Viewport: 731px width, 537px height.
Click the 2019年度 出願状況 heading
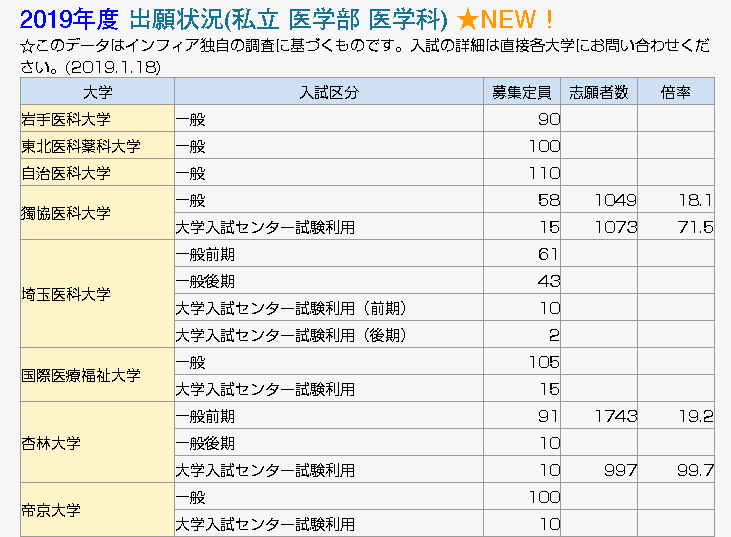(233, 20)
